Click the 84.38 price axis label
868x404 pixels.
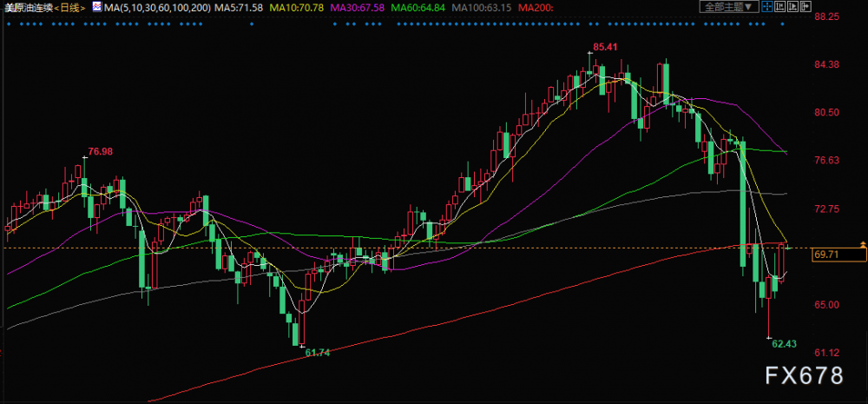tap(828, 65)
